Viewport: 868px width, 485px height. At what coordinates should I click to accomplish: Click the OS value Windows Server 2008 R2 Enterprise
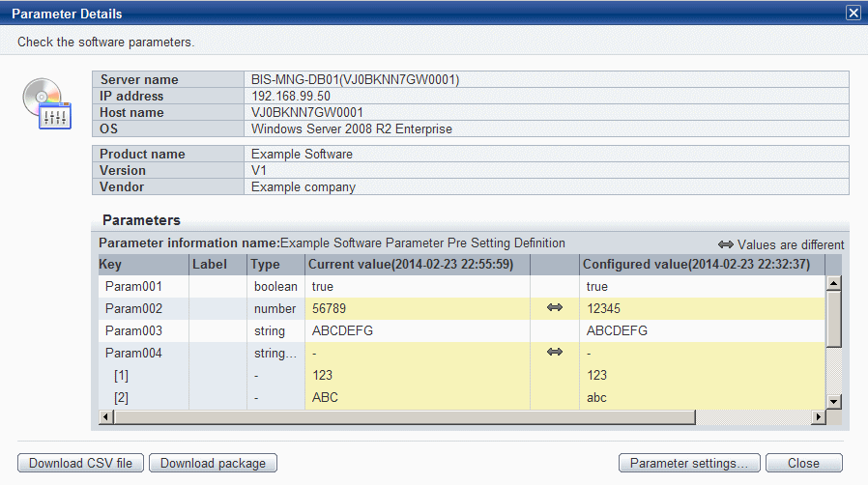tap(352, 128)
